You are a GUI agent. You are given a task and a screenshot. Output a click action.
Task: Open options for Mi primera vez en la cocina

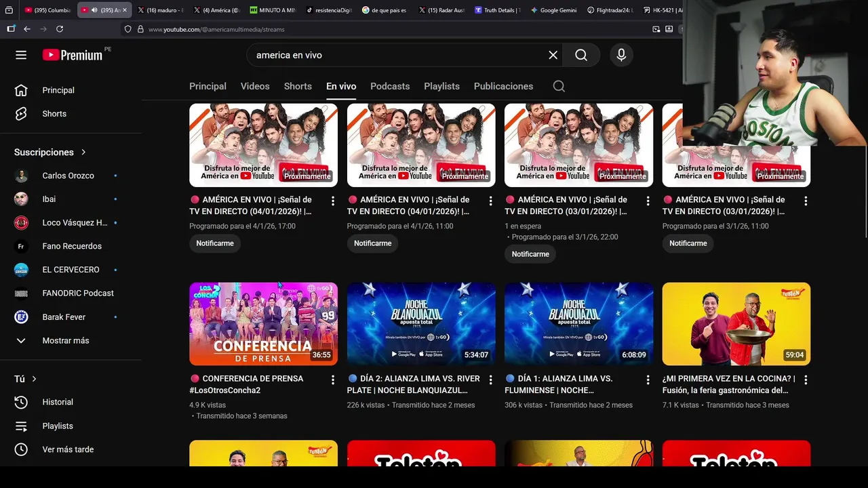806,380
